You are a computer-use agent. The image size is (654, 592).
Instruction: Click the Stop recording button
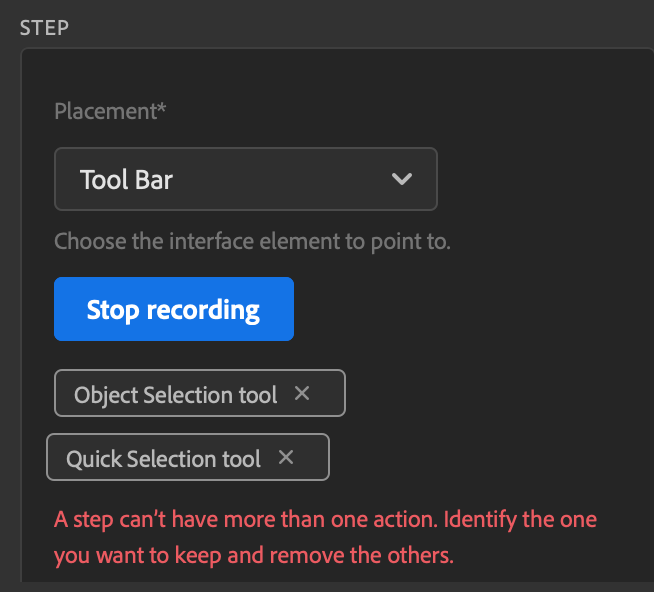pos(173,310)
